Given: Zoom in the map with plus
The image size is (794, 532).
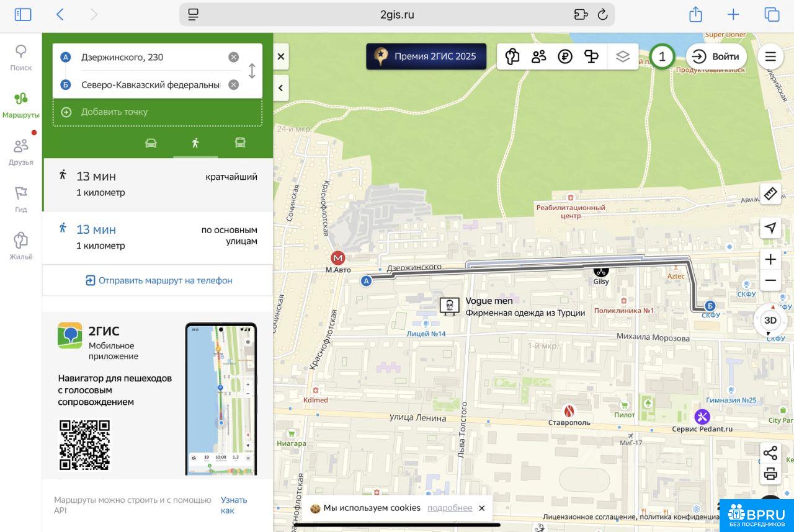Looking at the screenshot, I should (x=770, y=259).
